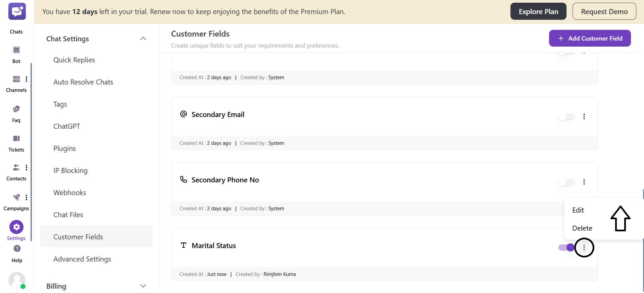644x293 pixels.
Task: Collapse the Chat Settings section
Action: point(143,39)
